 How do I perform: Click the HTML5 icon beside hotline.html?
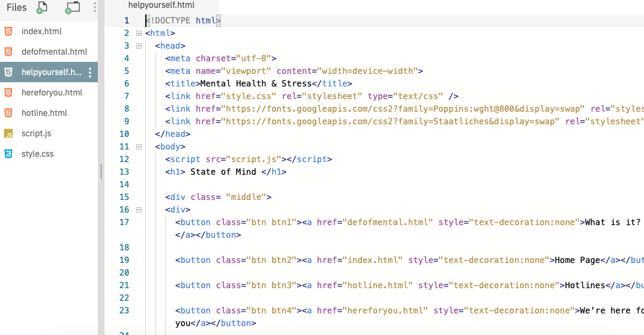(8, 113)
